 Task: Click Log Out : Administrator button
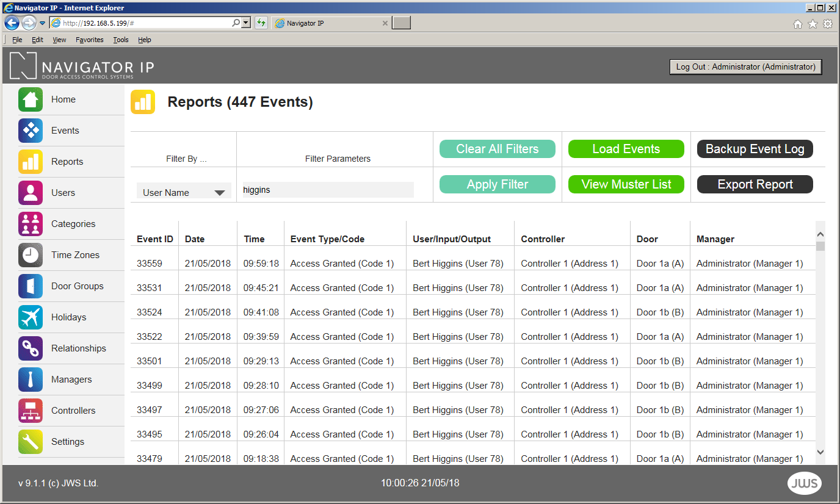(x=746, y=67)
